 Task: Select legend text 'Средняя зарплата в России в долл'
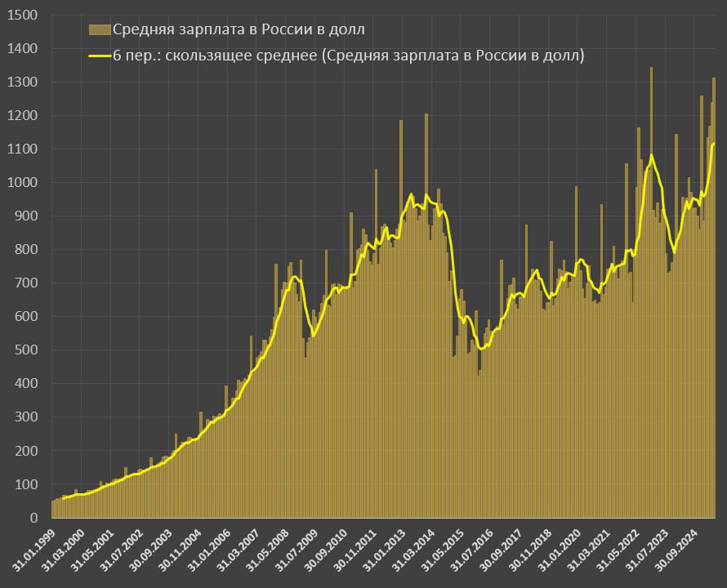pyautogui.click(x=239, y=29)
